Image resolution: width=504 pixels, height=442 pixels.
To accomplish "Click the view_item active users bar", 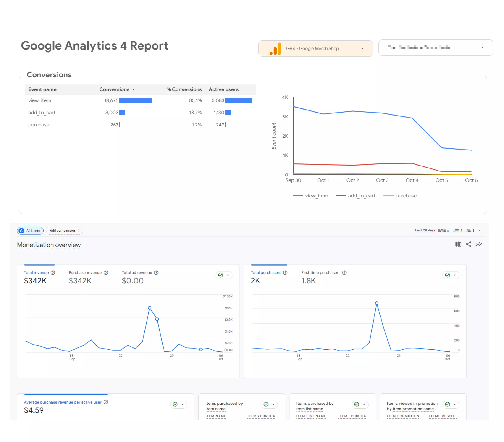I will (239, 100).
